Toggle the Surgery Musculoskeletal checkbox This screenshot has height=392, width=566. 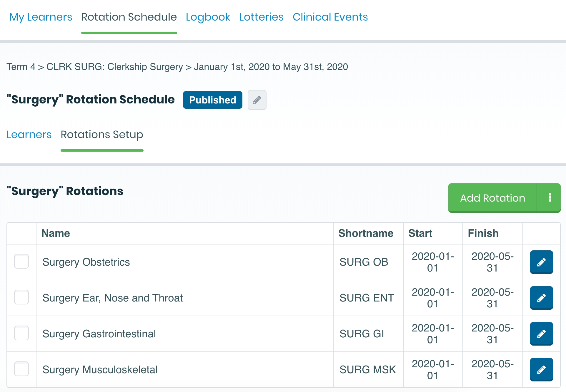[x=21, y=369]
